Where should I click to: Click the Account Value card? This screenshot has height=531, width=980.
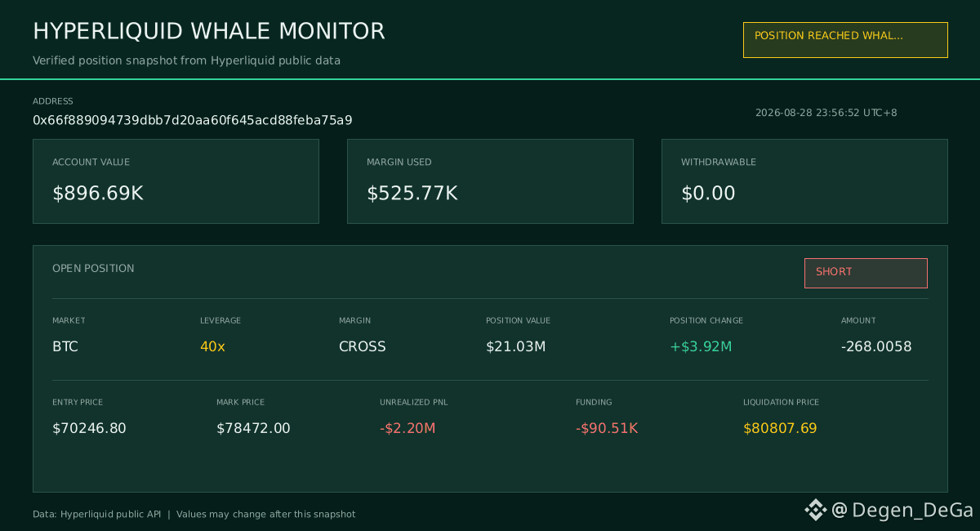point(176,181)
